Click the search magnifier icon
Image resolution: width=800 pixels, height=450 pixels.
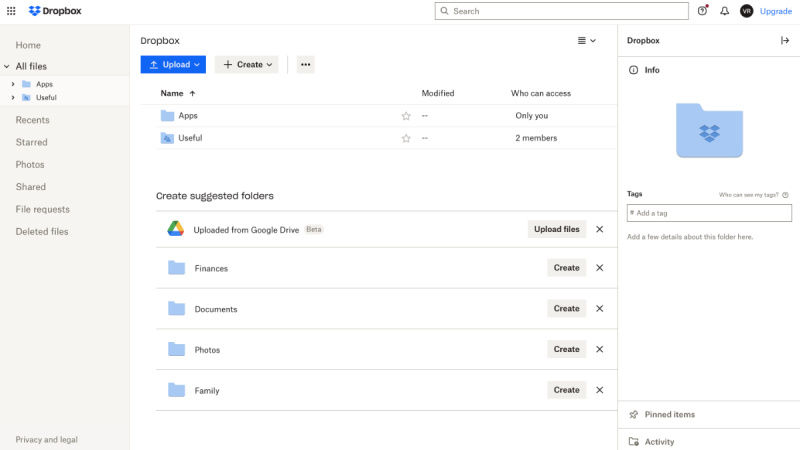tap(444, 11)
